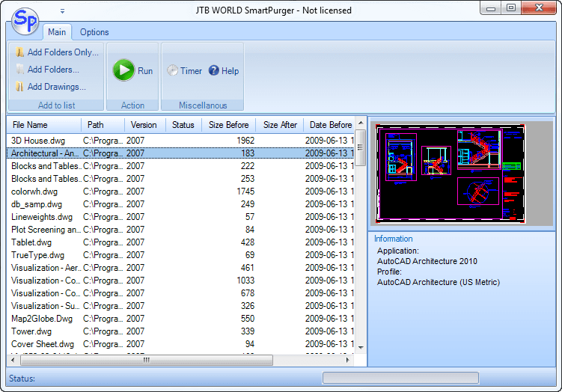
Task: Click the vertical scrollbar thumb
Action: coord(361,147)
